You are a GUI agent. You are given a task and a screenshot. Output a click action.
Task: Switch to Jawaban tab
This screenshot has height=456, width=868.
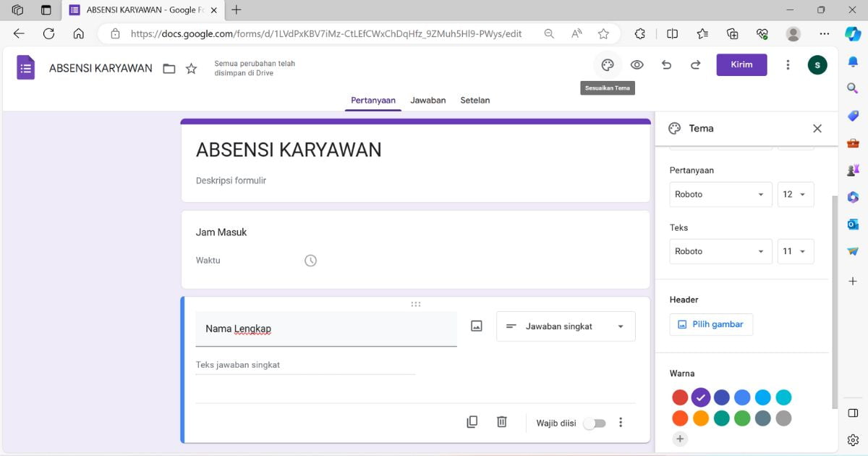click(x=428, y=101)
